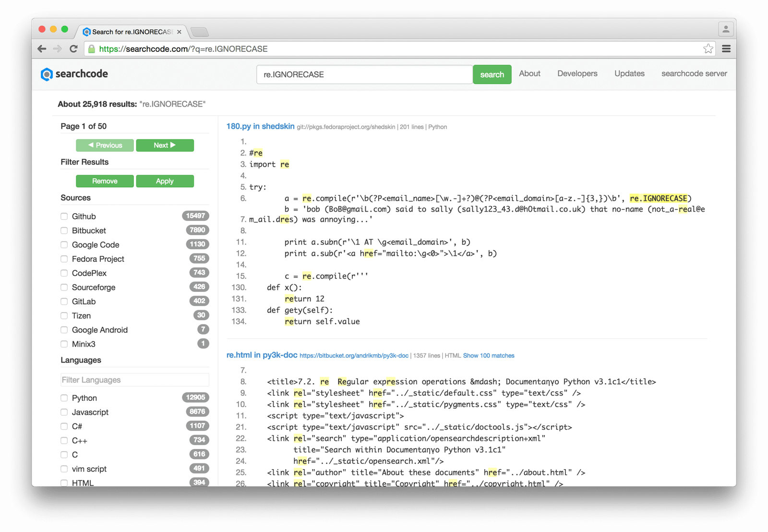
Task: Click the browser forward arrow
Action: [x=58, y=48]
